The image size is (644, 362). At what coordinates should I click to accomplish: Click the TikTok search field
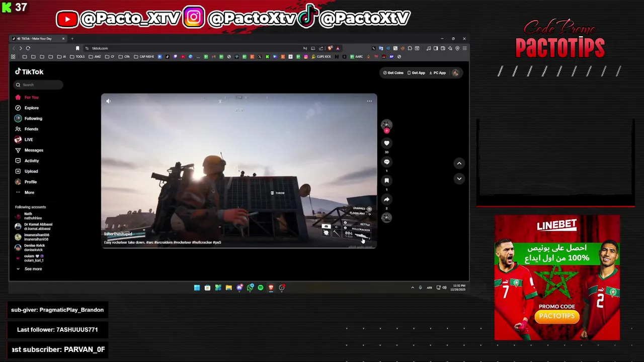39,84
